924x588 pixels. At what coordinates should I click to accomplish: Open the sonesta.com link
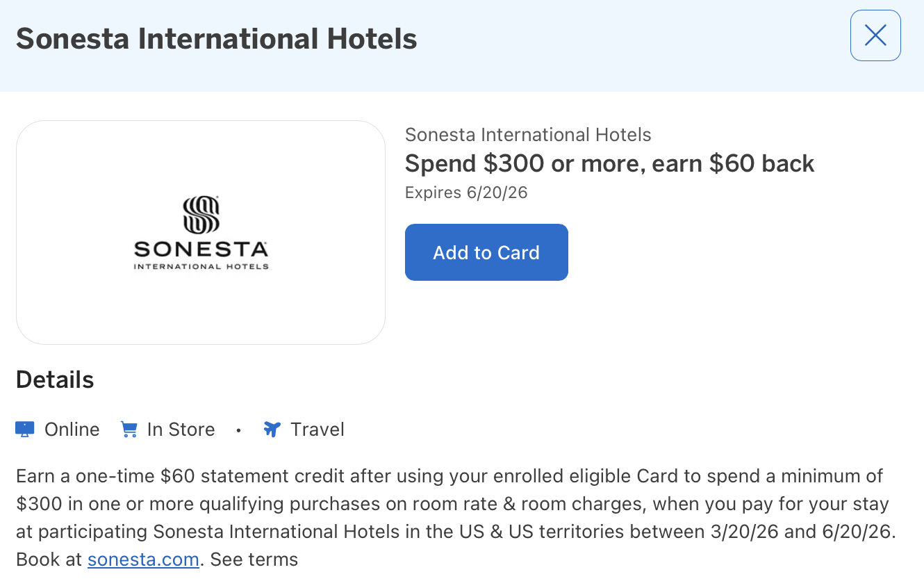(x=143, y=559)
